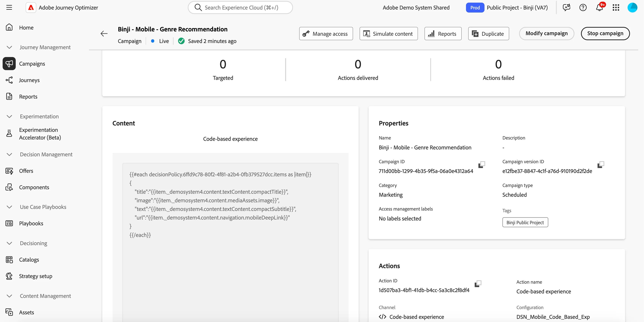Open the app switcher grid
This screenshot has height=322, width=644.
coord(616,7)
